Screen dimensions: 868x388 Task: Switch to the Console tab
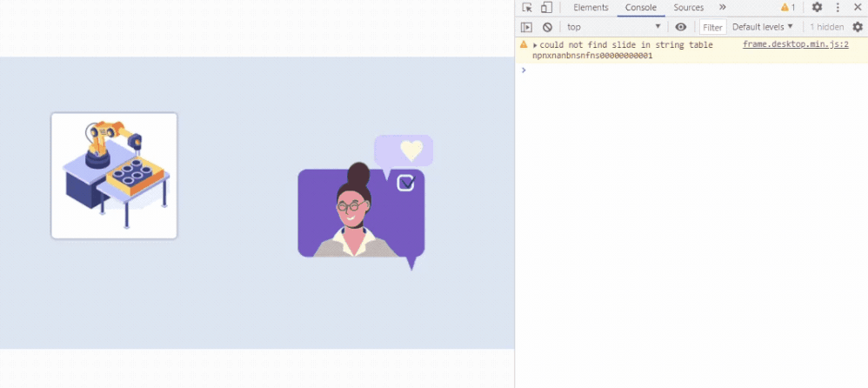pyautogui.click(x=640, y=8)
